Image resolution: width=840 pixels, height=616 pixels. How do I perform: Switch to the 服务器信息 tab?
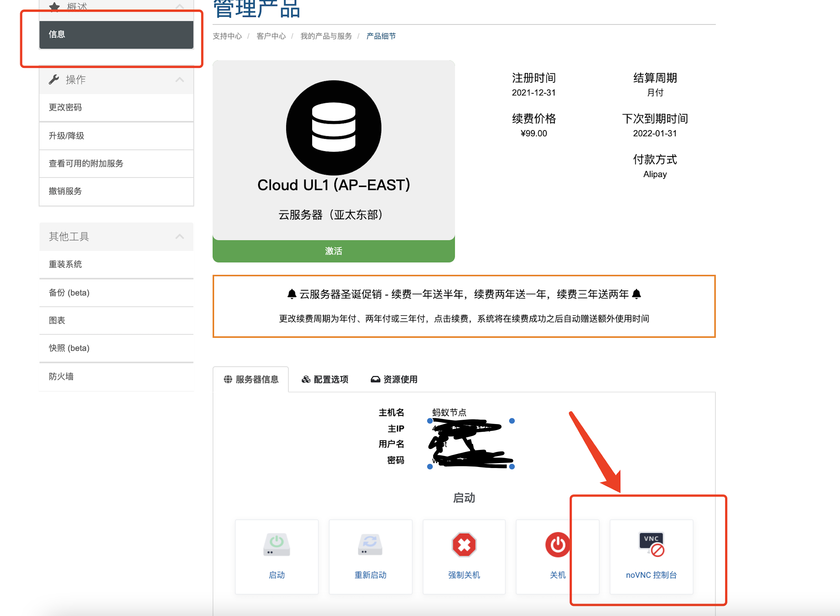pos(251,379)
